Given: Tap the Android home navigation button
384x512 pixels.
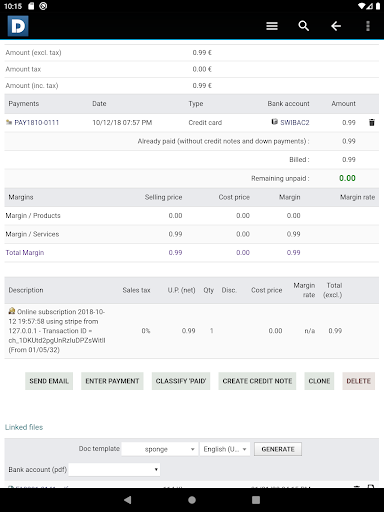Looking at the screenshot, I should (x=192, y=500).
